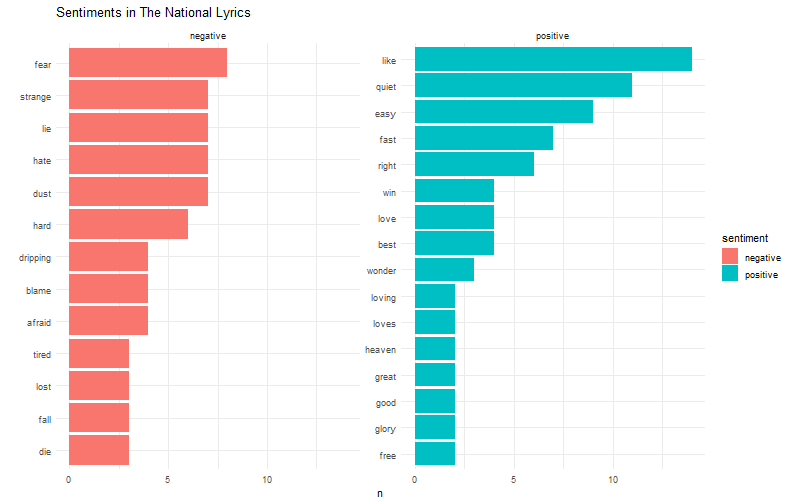Select the 'like' bar in positive panel

[554, 59]
